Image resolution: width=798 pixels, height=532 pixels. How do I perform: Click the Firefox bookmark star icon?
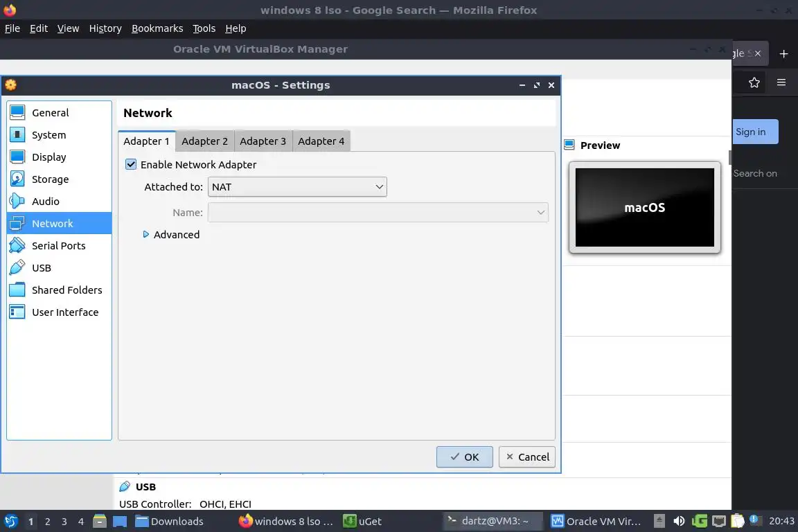tap(754, 82)
